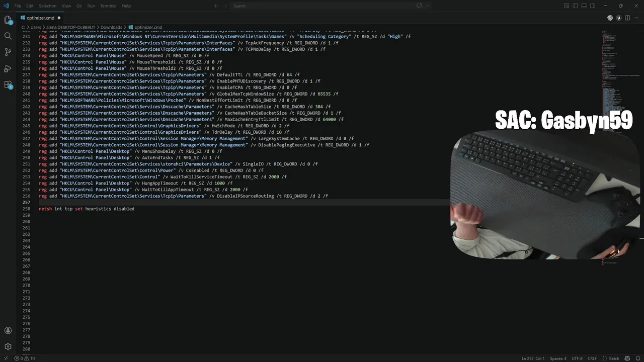Click the unsaved dot on optimizer.cmd tab
The width and height of the screenshot is (644, 362).
[59, 18]
